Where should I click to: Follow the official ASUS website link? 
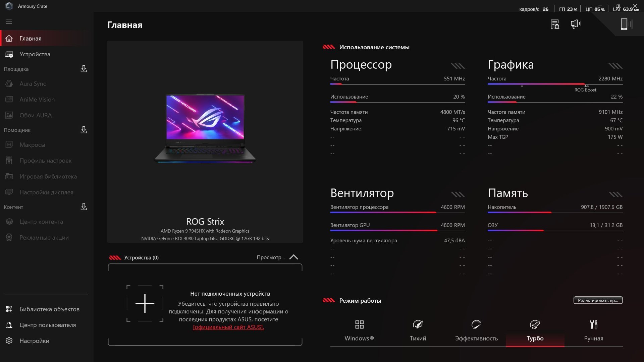(x=228, y=327)
